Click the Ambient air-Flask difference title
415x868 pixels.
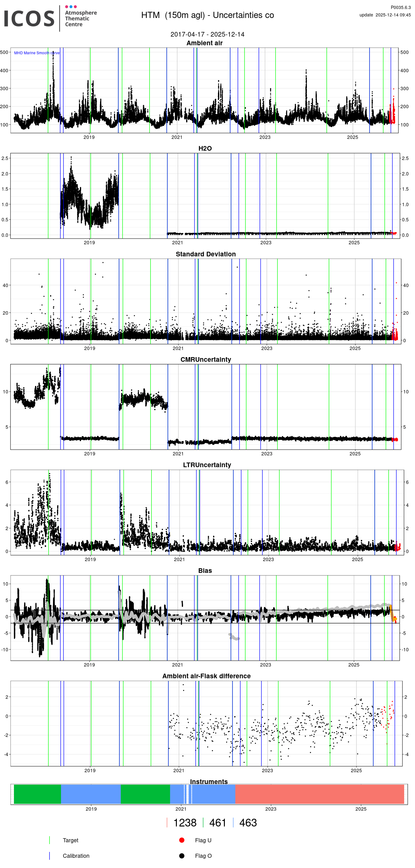click(206, 676)
